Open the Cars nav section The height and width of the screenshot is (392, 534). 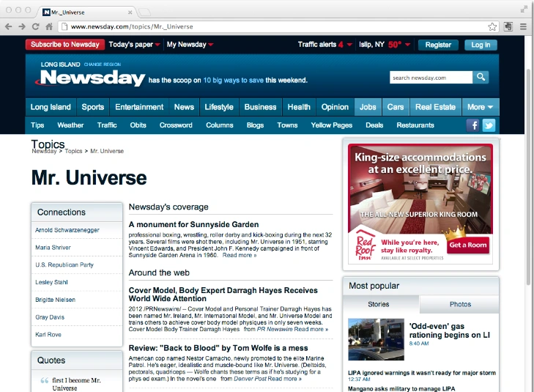pyautogui.click(x=396, y=107)
